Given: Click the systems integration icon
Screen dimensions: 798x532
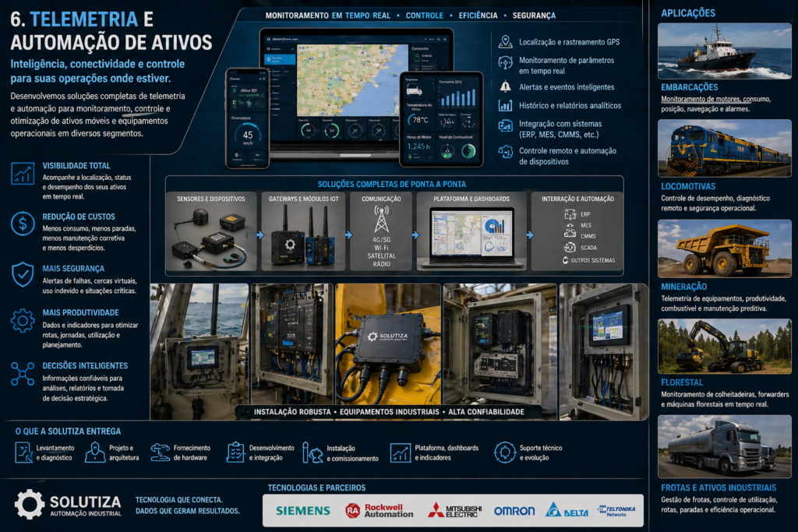Looking at the screenshot, I should [x=505, y=125].
